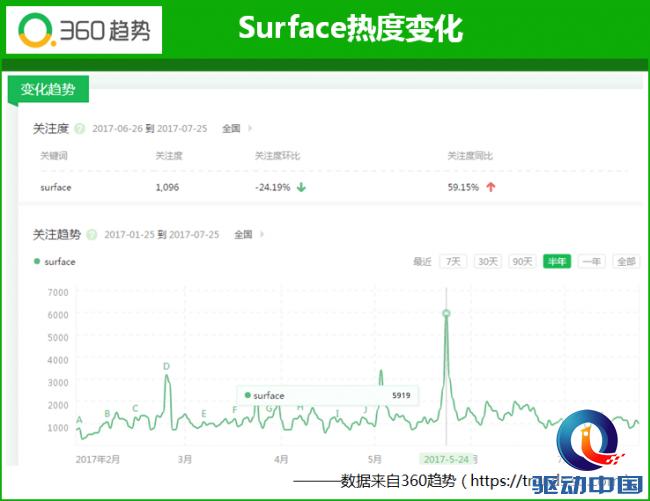
Task: Click the surface keyword in the table
Action: [x=56, y=187]
